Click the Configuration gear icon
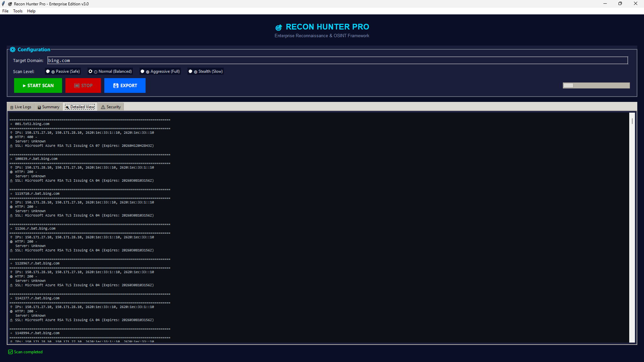 [x=13, y=50]
